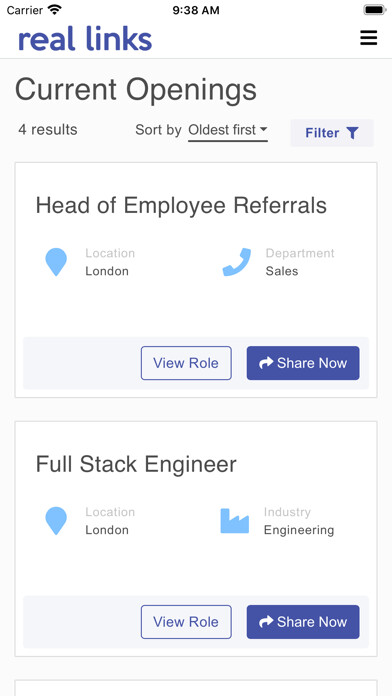This screenshot has height=696, width=392.
Task: Click the funnel filter icon
Action: pyautogui.click(x=352, y=133)
